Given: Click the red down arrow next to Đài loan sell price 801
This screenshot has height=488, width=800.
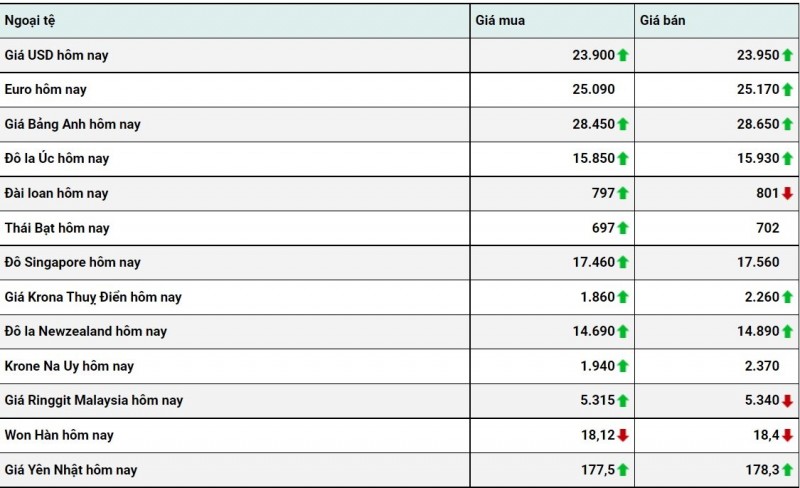Looking at the screenshot, I should 787,193.
